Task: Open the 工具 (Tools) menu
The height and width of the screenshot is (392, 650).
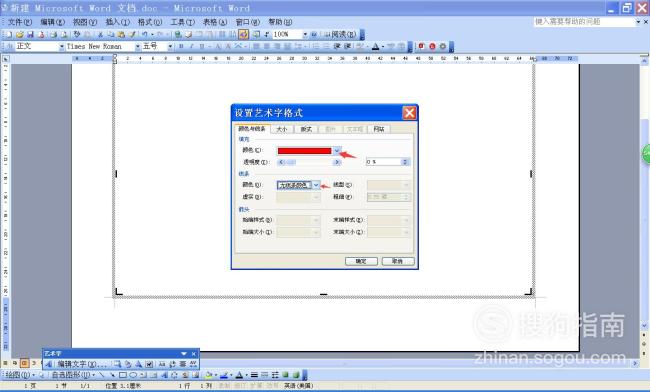Action: coord(182,22)
